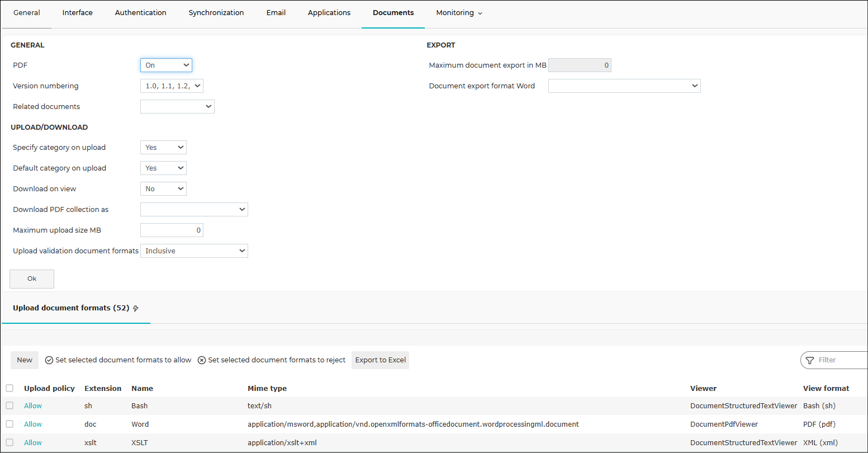Check the Bash sh row checkbox
Viewport: 868px width, 453px height.
point(10,405)
